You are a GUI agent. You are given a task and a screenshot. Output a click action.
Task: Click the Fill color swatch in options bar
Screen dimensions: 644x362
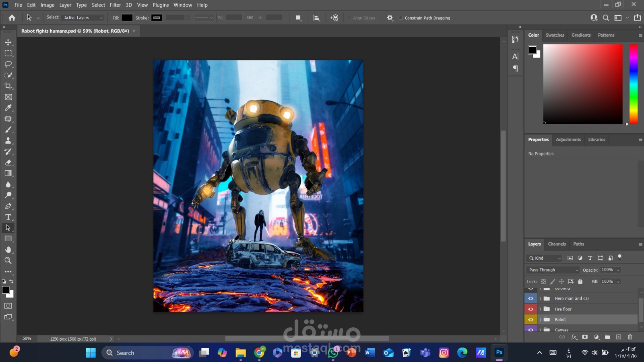[127, 18]
